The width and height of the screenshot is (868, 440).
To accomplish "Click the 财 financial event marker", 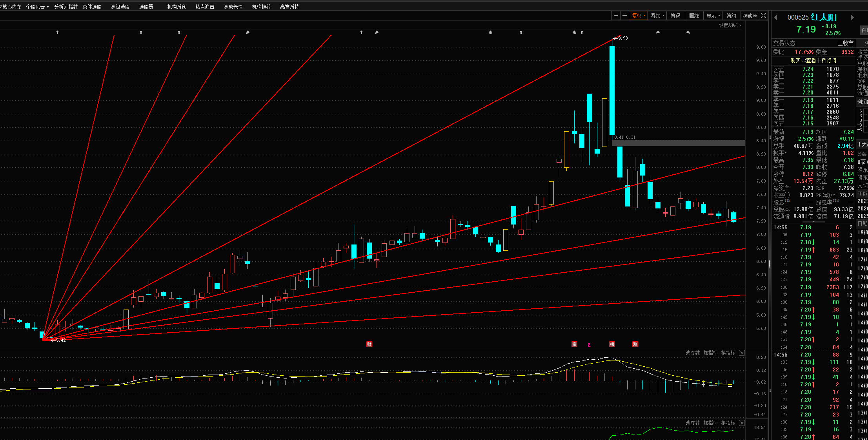I will point(369,344).
